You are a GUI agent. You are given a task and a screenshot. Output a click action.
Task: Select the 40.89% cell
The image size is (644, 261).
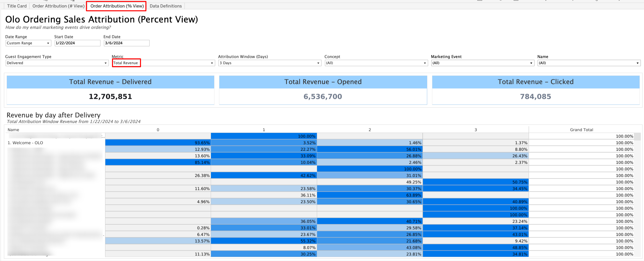[476, 202]
